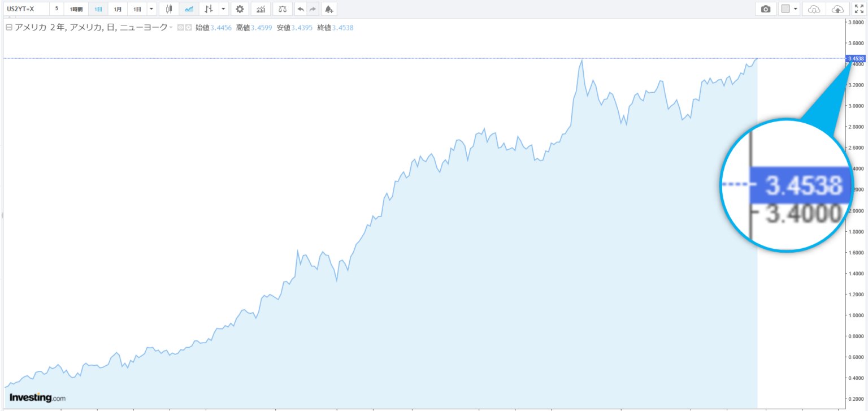Undo the last chart action
The width and height of the screenshot is (868, 411).
[x=301, y=9]
